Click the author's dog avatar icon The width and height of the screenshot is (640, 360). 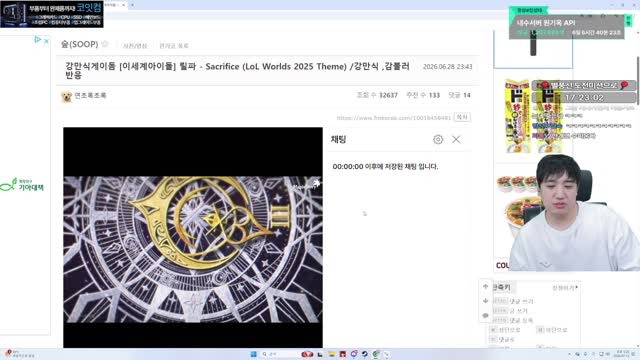[67, 97]
